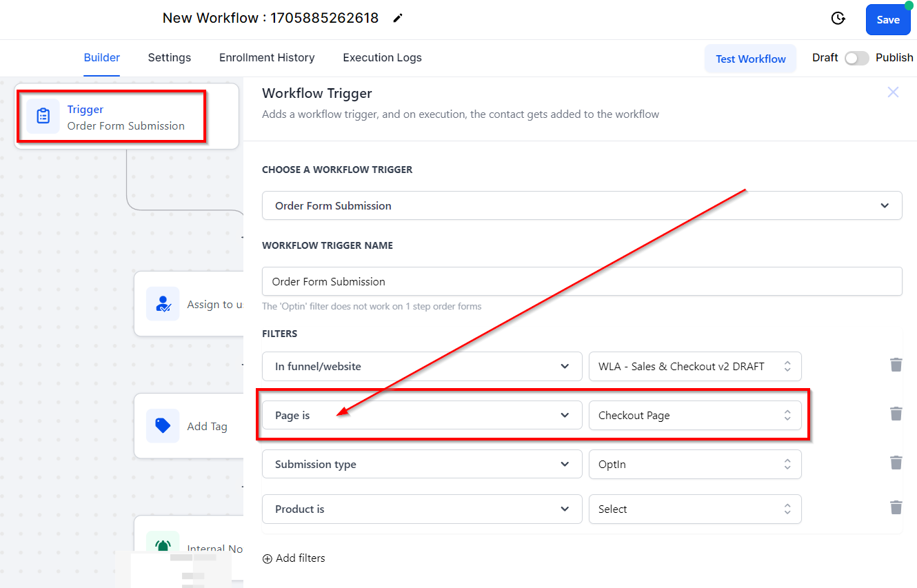917x588 pixels.
Task: Switch to the Settings tab
Action: [170, 58]
